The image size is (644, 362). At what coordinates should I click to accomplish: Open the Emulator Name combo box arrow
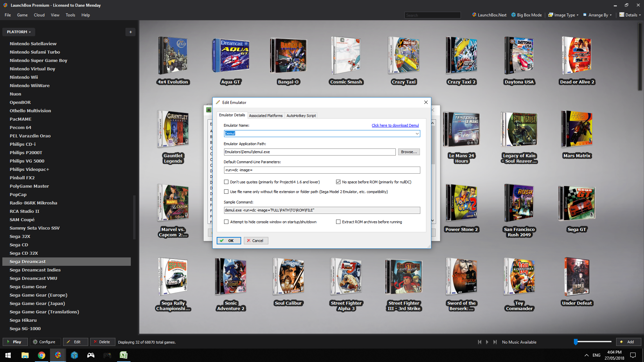coord(417,133)
